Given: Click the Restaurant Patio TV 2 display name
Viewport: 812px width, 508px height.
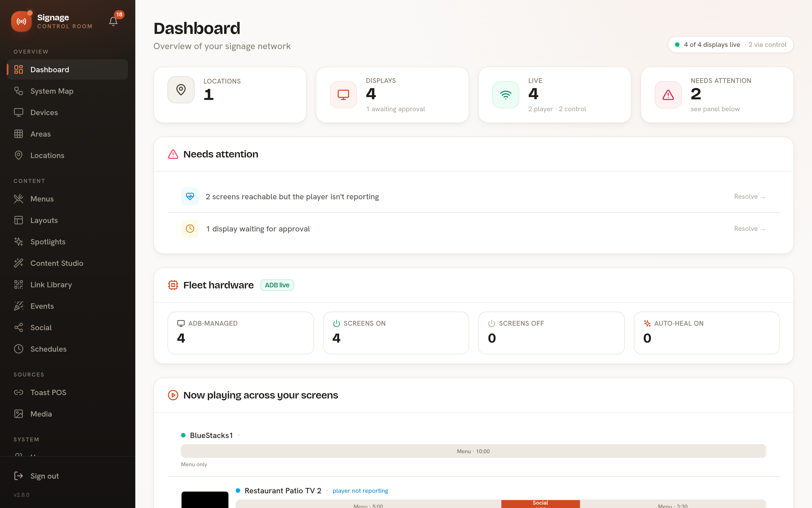Looking at the screenshot, I should [x=283, y=491].
